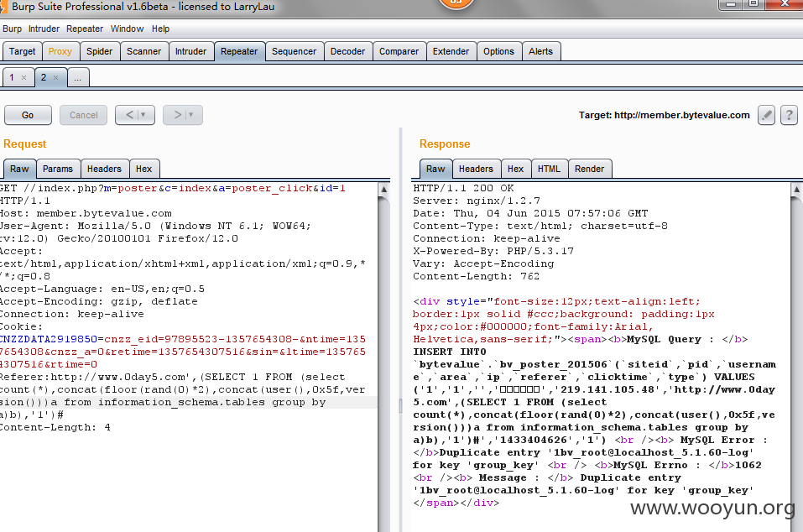This screenshot has width=803, height=532.
Task: Open history dropdown beside back arrow
Action: 144,115
